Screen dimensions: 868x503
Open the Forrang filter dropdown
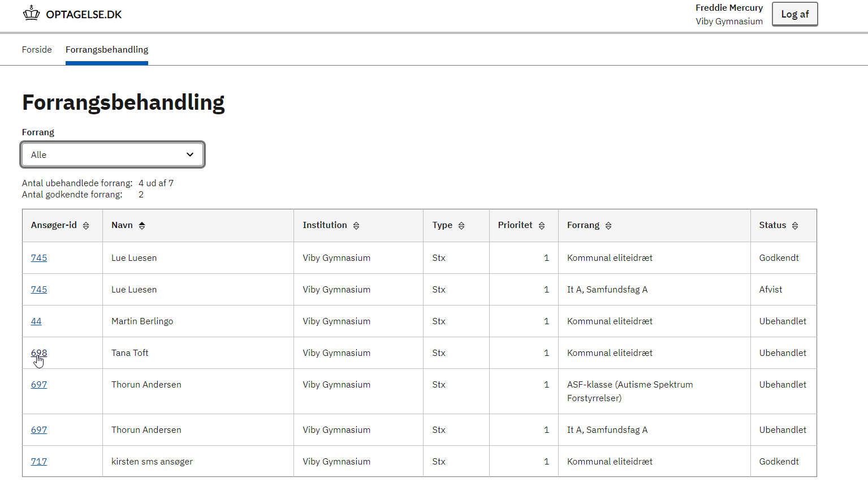pyautogui.click(x=113, y=154)
